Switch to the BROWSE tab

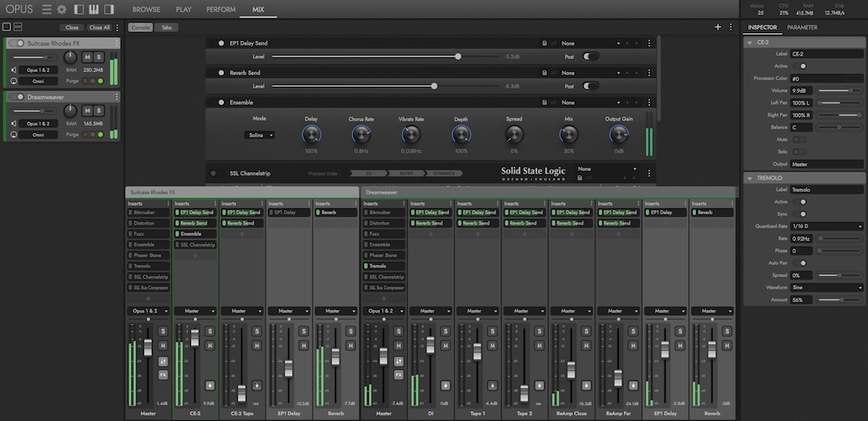coord(147,10)
